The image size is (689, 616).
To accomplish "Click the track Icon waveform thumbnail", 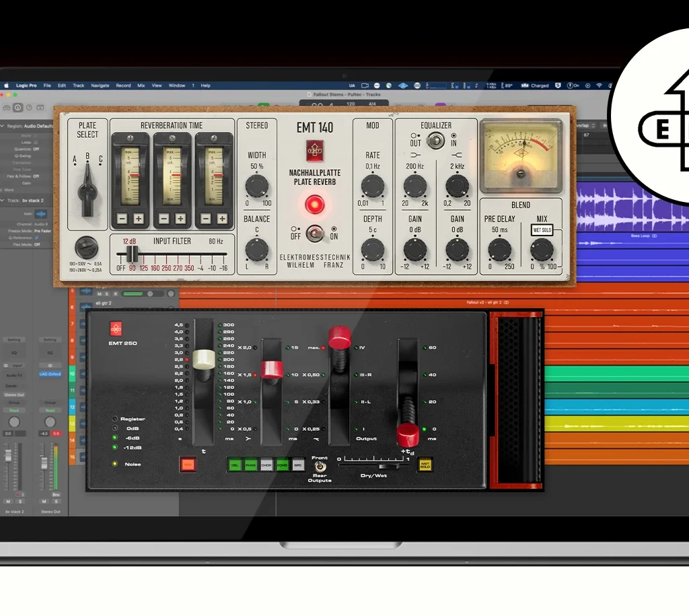I will (40, 214).
